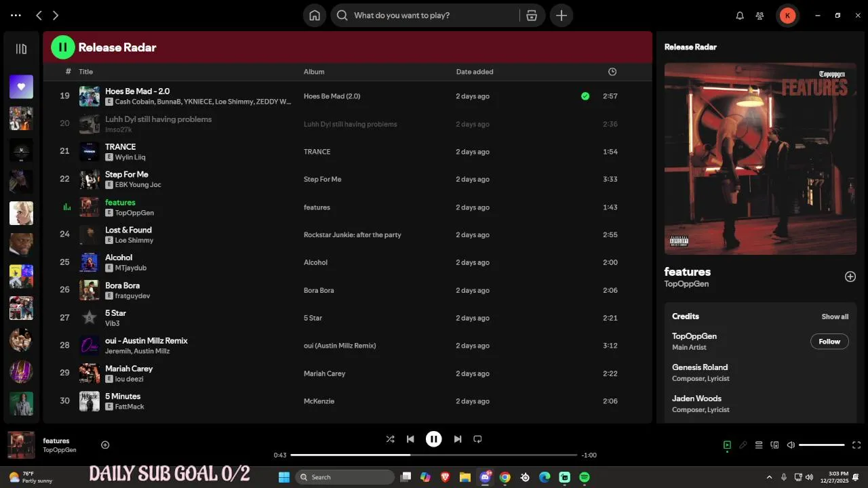
Task: Select the track 'TRANCE' row title
Action: pyautogui.click(x=120, y=146)
